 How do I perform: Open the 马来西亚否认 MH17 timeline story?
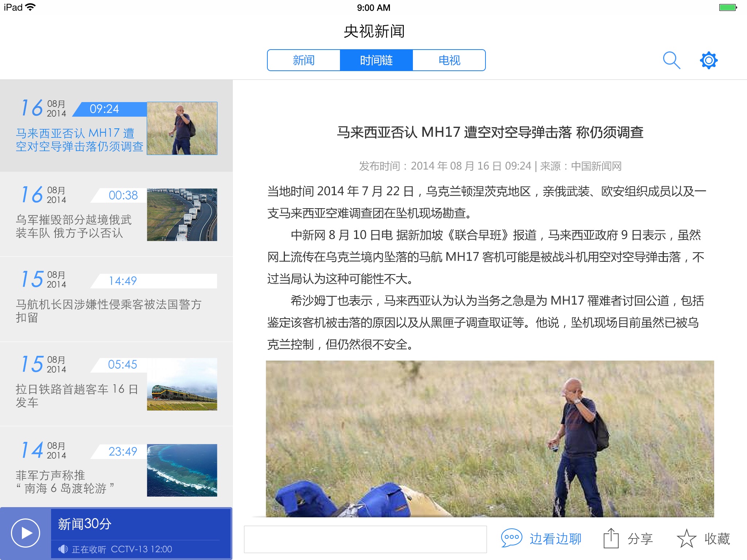[116, 126]
